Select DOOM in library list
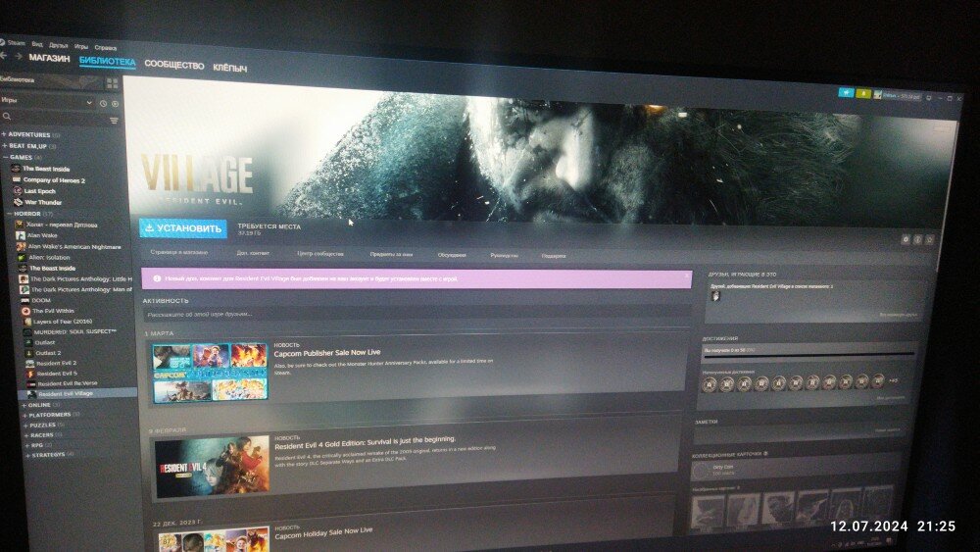Viewport: 980px width, 552px height. (x=41, y=300)
